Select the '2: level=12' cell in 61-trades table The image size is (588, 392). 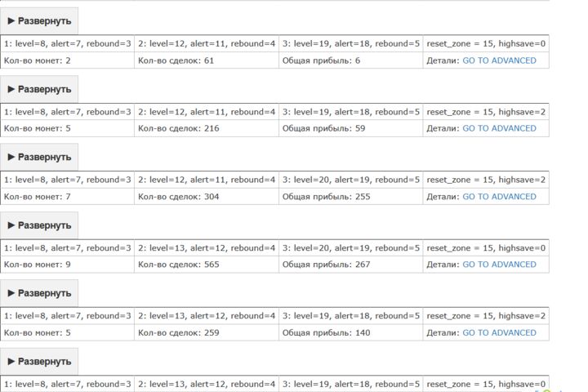[x=207, y=43]
